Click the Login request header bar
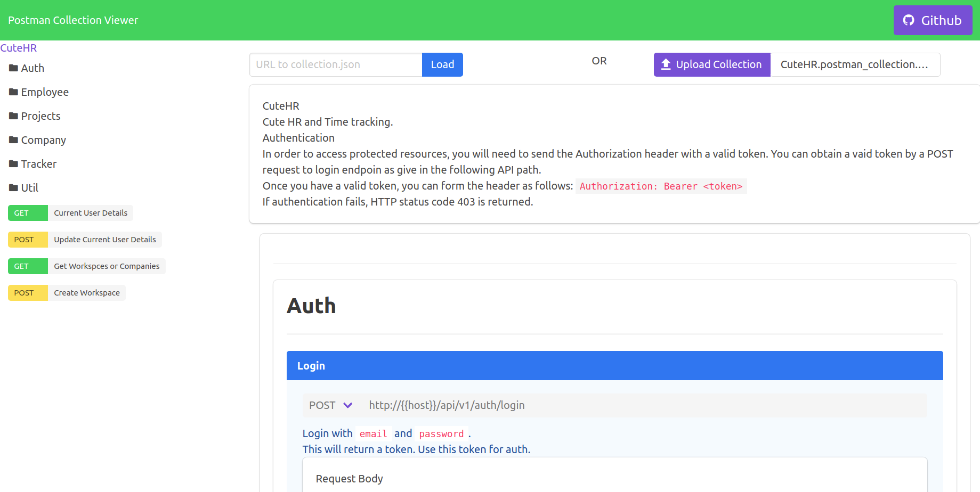 pos(615,366)
